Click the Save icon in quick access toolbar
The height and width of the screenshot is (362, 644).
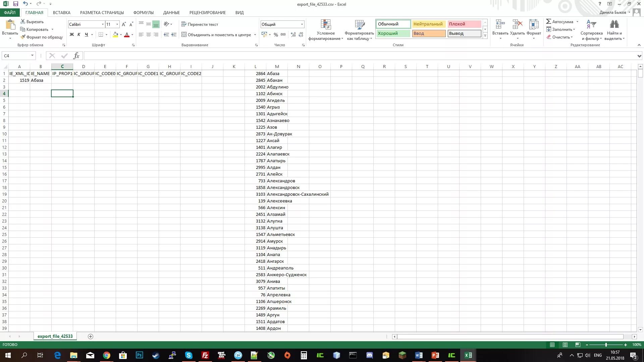(15, 4)
